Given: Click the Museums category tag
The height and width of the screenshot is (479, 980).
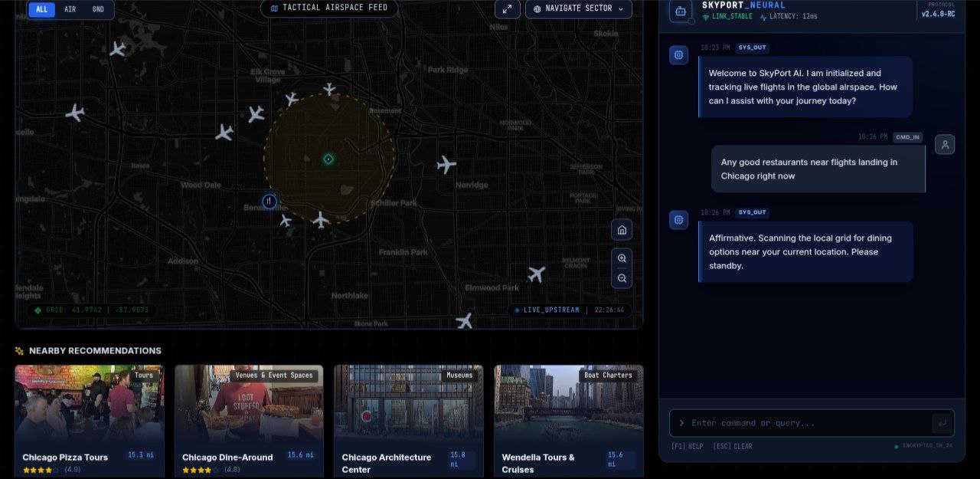Looking at the screenshot, I should (x=459, y=376).
